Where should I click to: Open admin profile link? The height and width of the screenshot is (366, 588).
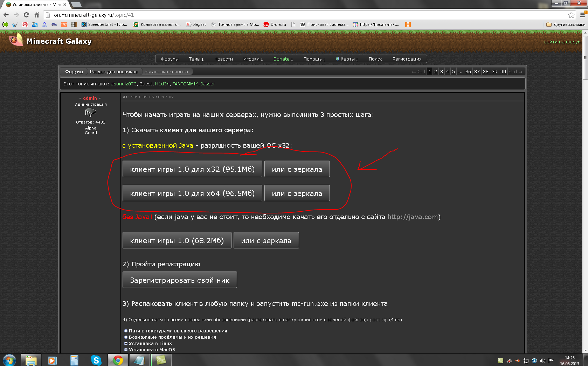[x=90, y=98]
